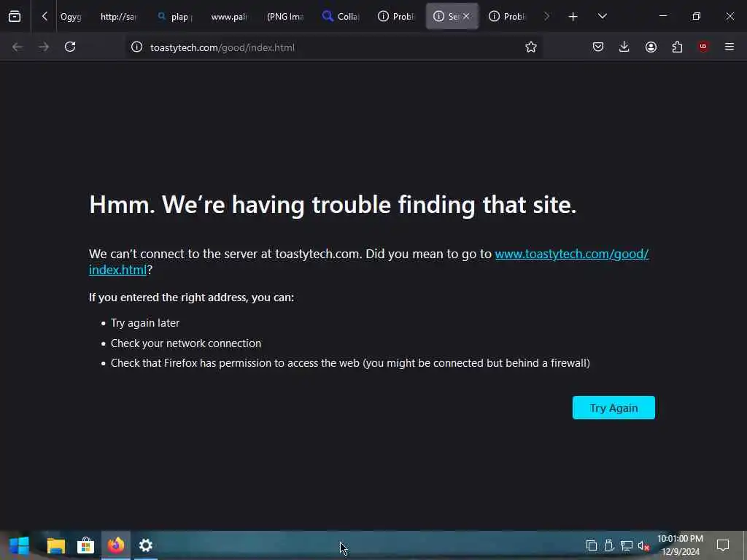The width and height of the screenshot is (747, 560).
Task: Switch to the last Probl tab
Action: click(x=507, y=17)
